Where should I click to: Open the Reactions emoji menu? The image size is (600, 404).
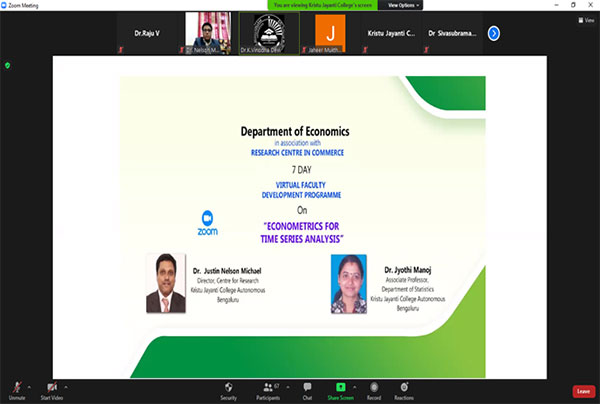click(404, 391)
